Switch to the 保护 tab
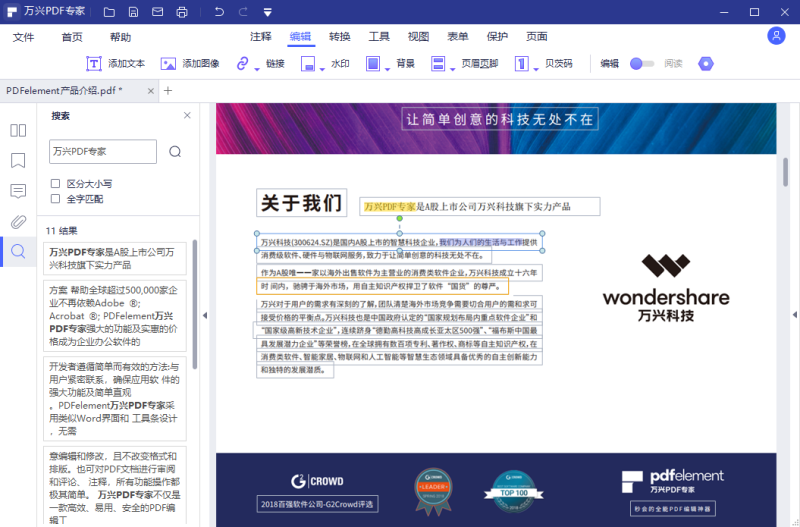Viewport: 800px width, 527px height. (x=497, y=36)
